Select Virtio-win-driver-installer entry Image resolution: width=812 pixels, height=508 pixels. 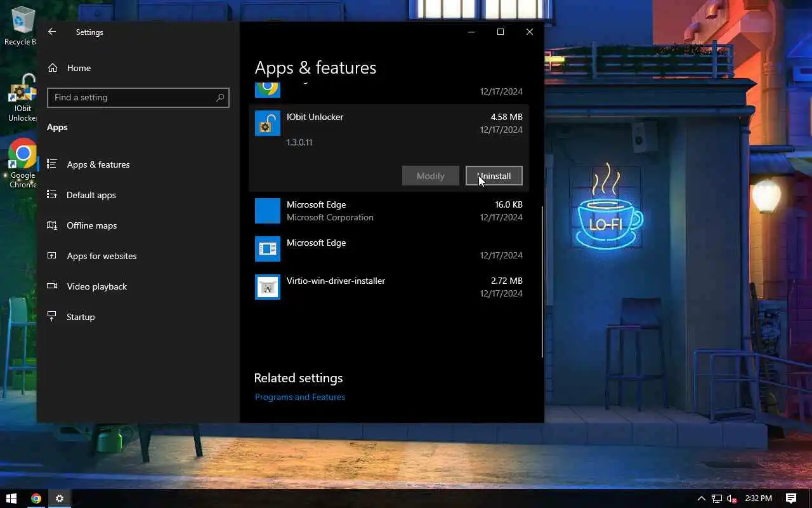[389, 287]
